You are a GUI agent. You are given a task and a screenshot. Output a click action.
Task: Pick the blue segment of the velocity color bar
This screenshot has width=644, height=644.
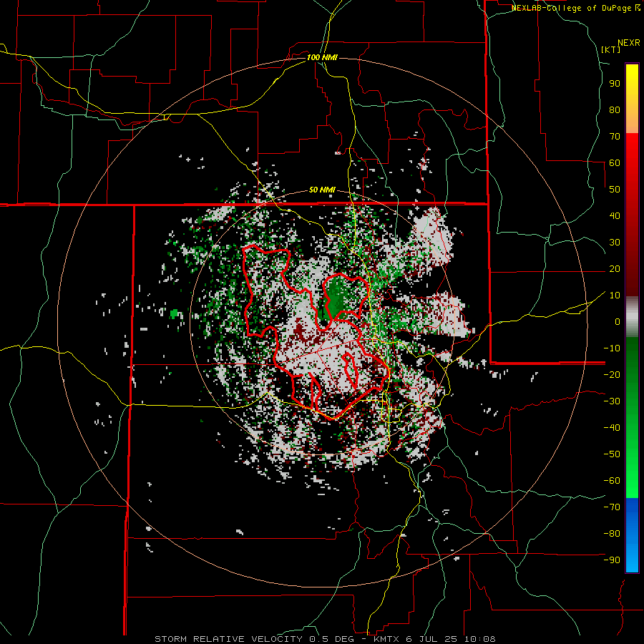(632, 535)
